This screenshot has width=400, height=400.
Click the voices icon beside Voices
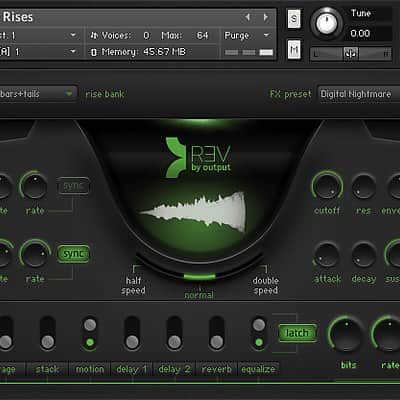pyautogui.click(x=94, y=35)
